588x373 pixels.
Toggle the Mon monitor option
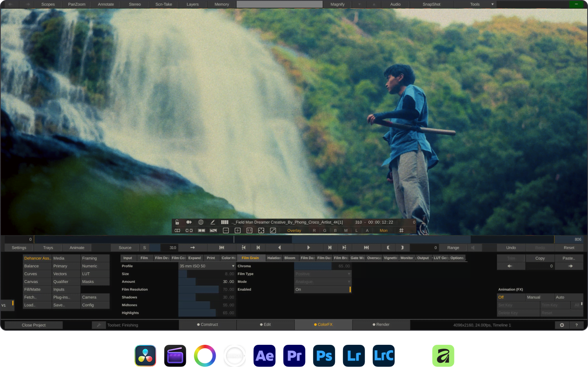coord(383,230)
